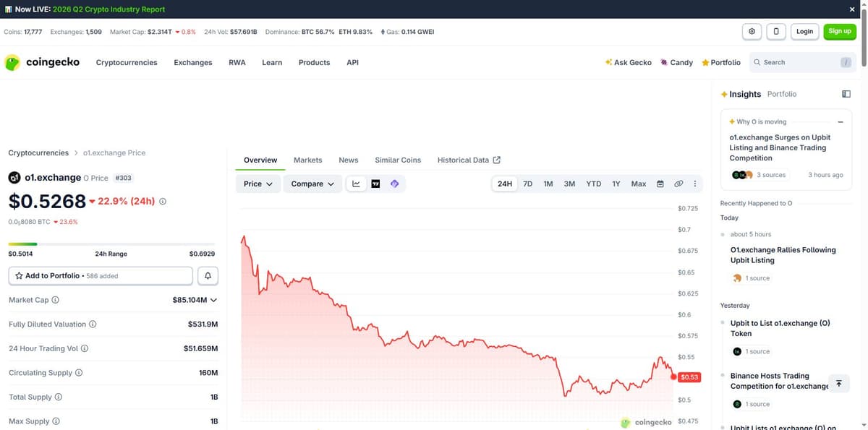Click the Search input field
The image size is (868, 430).
click(x=802, y=63)
